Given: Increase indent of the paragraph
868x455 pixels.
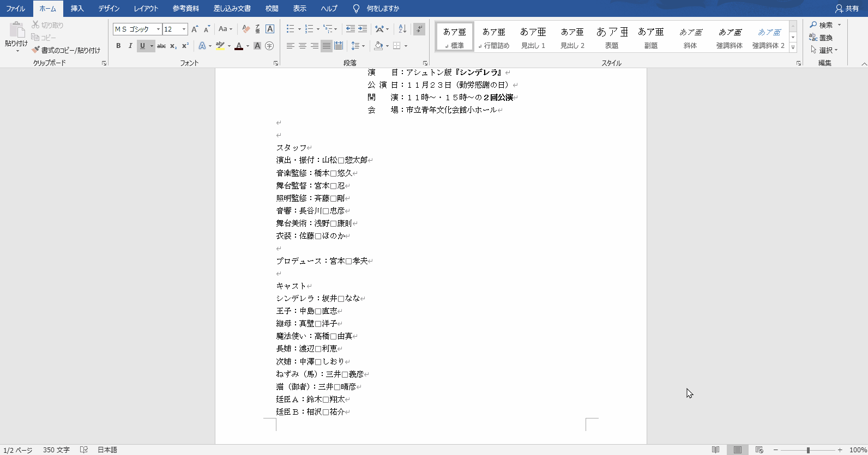Looking at the screenshot, I should tap(363, 29).
